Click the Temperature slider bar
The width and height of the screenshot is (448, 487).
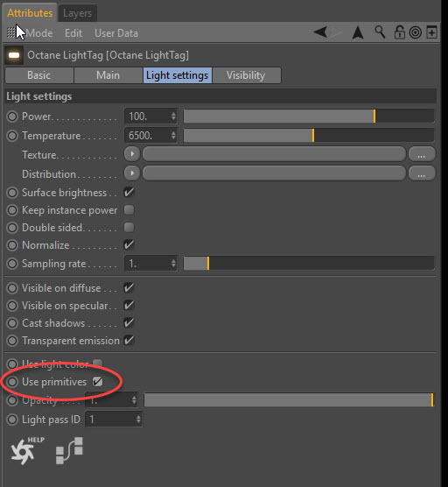pyautogui.click(x=309, y=136)
